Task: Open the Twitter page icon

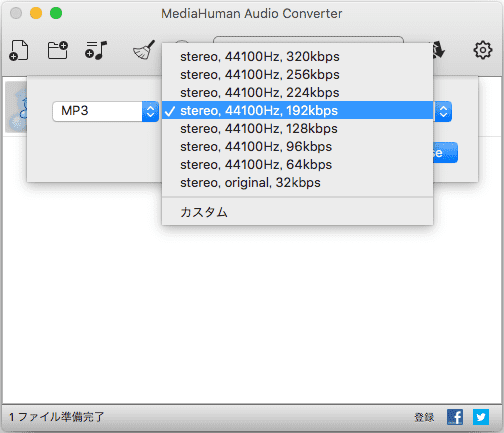Action: coord(481,417)
